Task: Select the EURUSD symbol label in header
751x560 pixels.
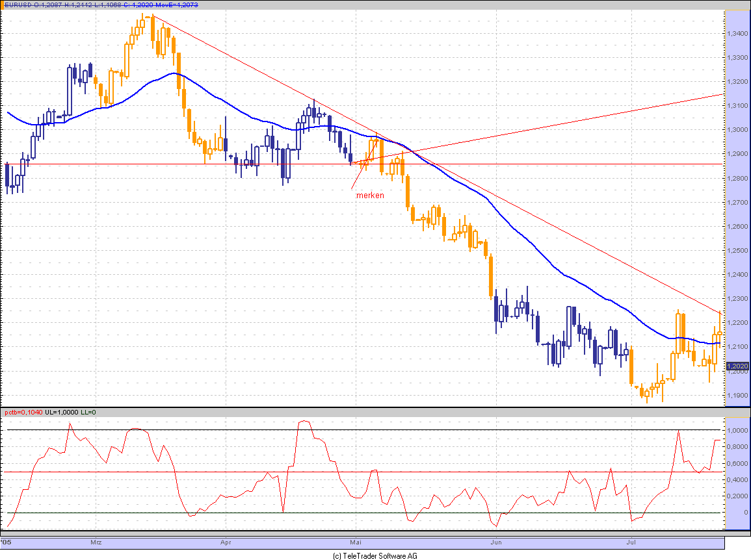Action: (x=19, y=5)
